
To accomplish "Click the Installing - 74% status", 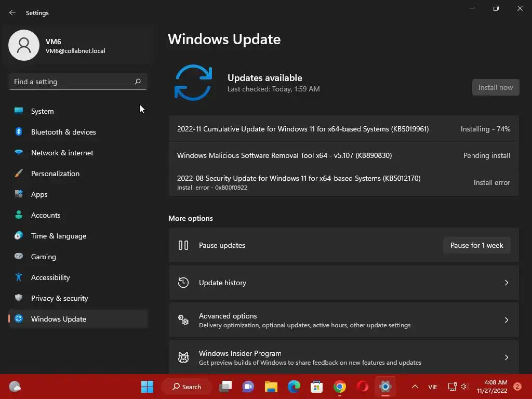I will (485, 129).
